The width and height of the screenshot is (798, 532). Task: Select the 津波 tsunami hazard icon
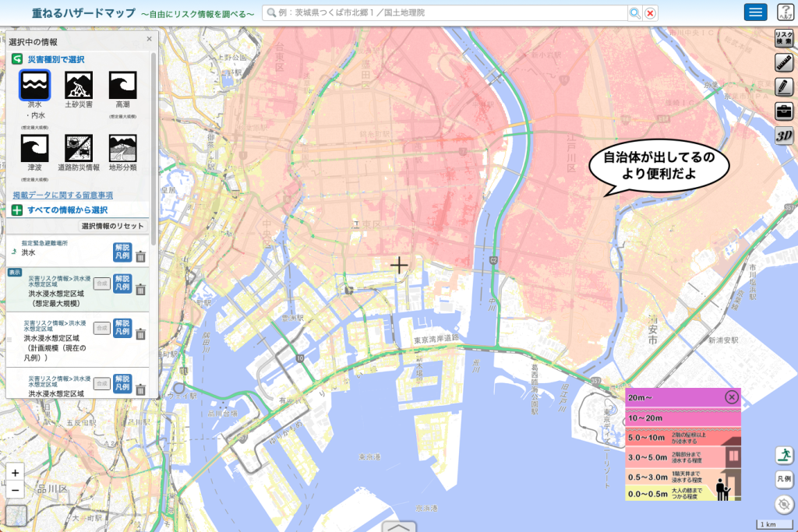pyautogui.click(x=35, y=148)
